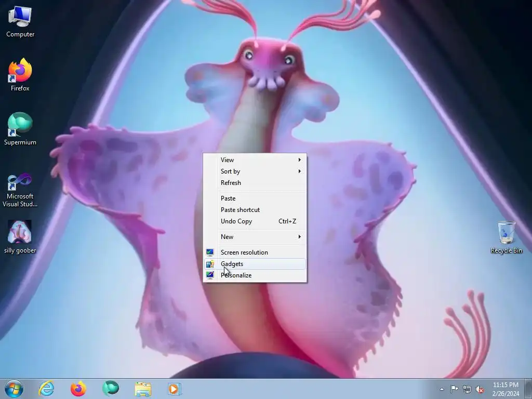
Task: Click the Show desktop strip
Action: (x=528, y=389)
